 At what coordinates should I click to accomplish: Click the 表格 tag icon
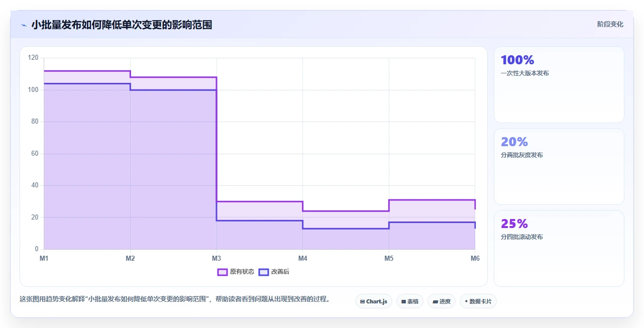coord(403,302)
